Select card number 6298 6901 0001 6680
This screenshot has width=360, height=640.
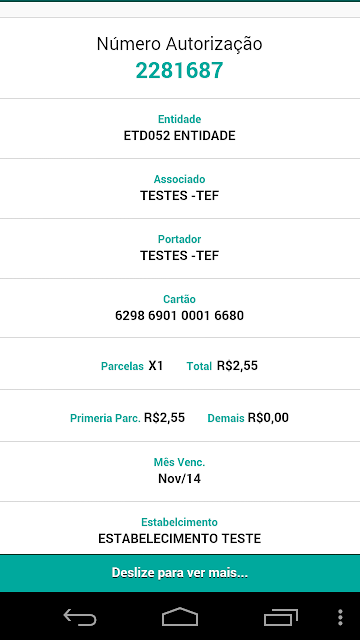coord(180,316)
